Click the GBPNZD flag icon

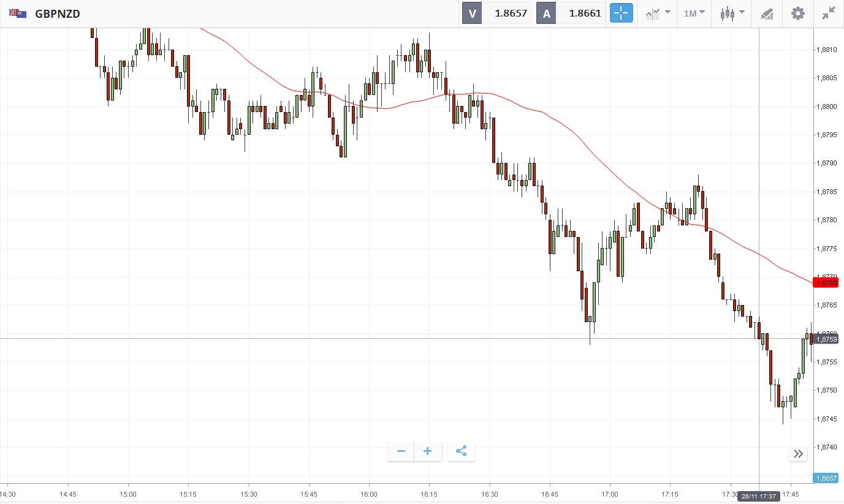click(17, 13)
